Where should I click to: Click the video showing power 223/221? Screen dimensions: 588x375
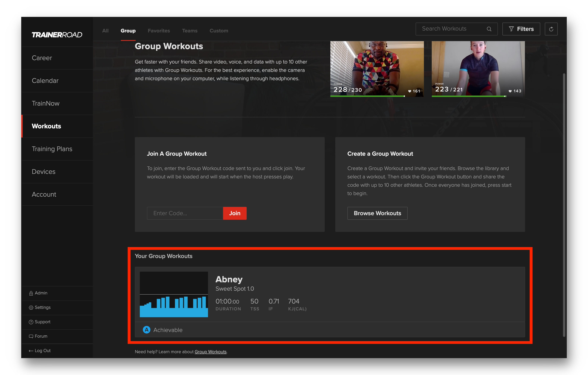(478, 69)
